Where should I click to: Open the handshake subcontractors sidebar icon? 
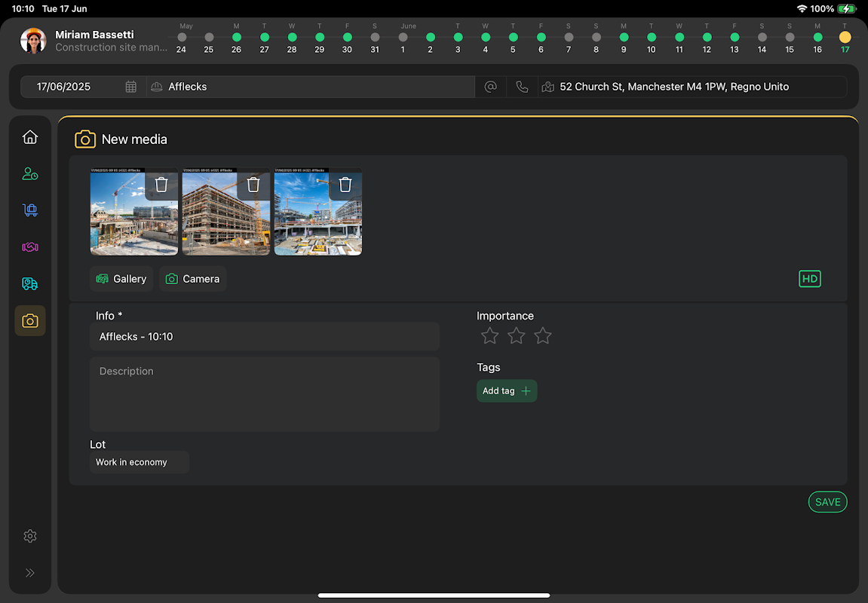(30, 247)
